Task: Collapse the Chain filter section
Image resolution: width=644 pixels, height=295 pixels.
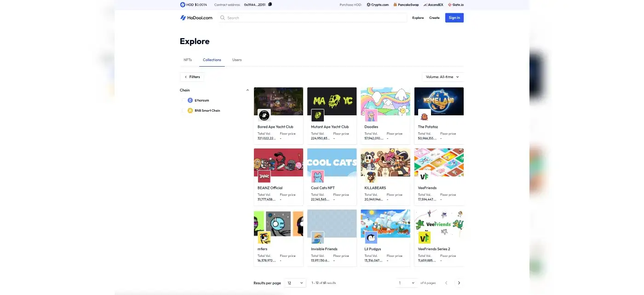Action: tap(247, 91)
